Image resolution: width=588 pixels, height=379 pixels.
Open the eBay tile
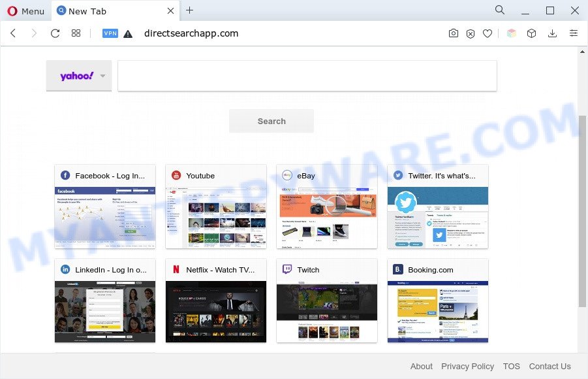(x=327, y=206)
